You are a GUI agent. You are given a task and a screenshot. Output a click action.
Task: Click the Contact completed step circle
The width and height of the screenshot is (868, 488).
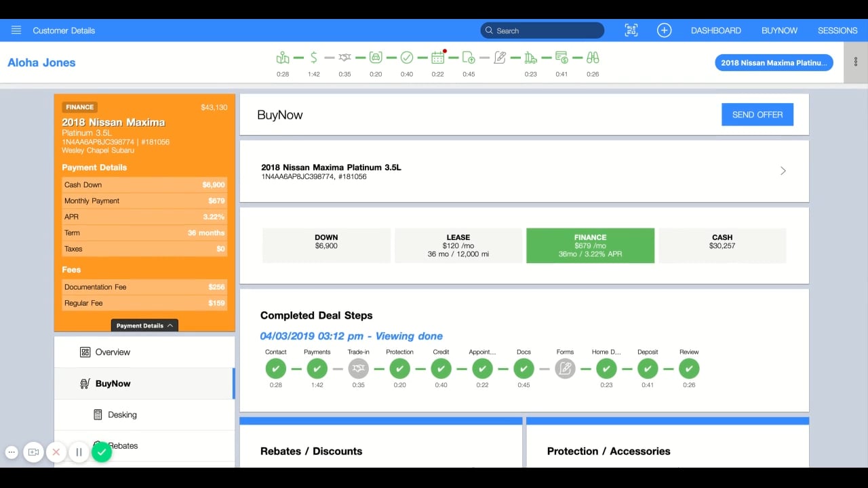(x=276, y=369)
